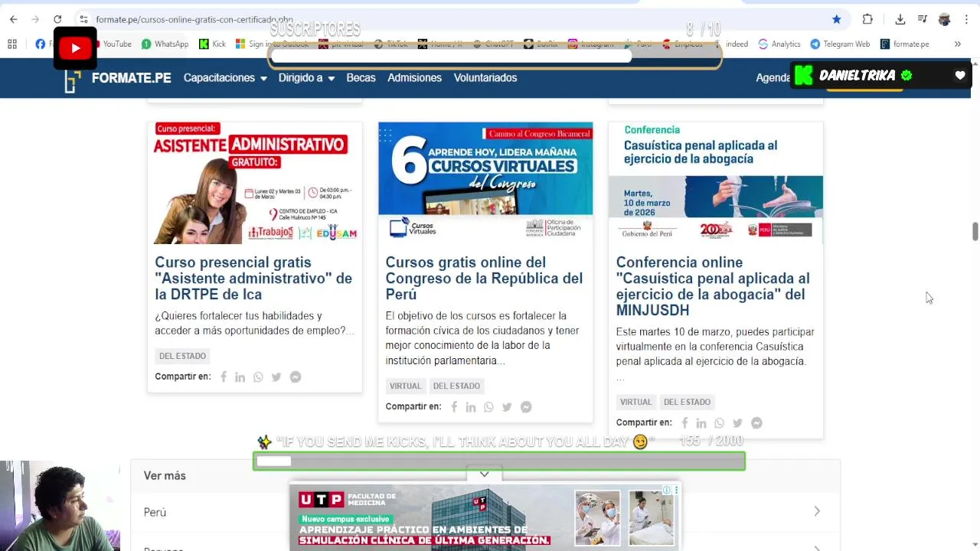Viewport: 980px width, 551px height.
Task: Share MINJUSDH conference card via Messenger
Action: coord(756,423)
